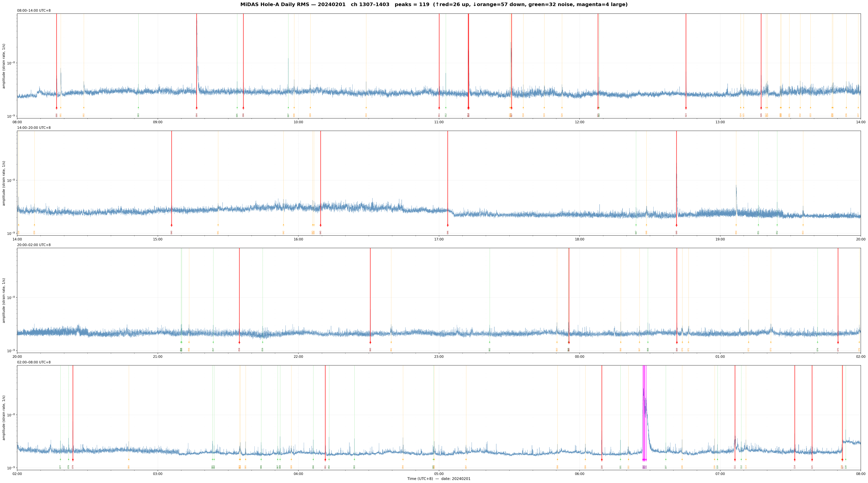Image resolution: width=868 pixels, height=483 pixels.
Task: Select the red peak marker labeled 046
Action: click(x=448, y=225)
